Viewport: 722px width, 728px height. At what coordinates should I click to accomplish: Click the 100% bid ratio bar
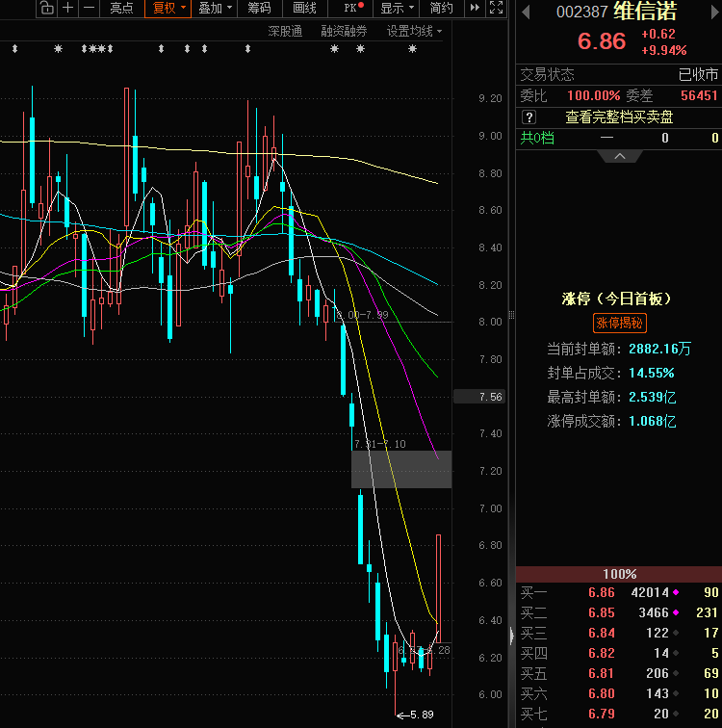tap(619, 574)
